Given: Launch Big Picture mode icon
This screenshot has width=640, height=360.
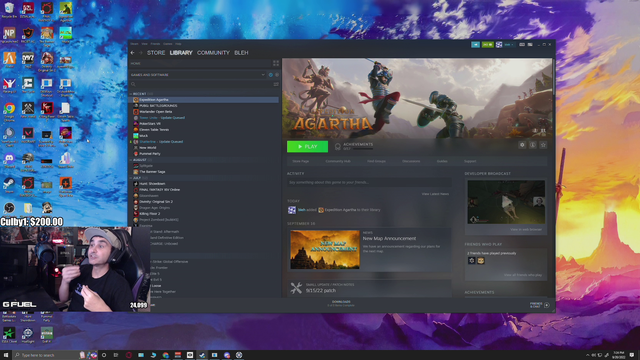Looking at the screenshot, I should 530,44.
